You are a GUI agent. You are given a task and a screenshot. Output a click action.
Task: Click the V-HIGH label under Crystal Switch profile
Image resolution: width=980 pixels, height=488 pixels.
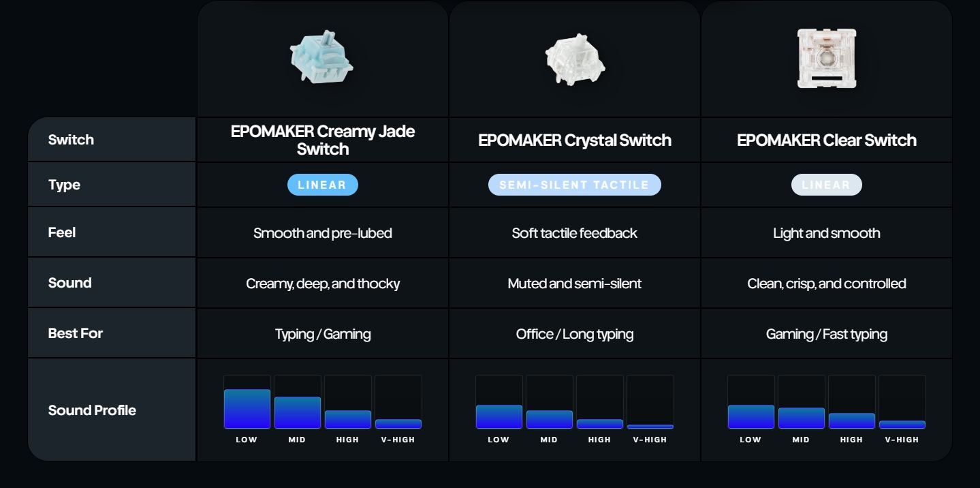point(650,440)
